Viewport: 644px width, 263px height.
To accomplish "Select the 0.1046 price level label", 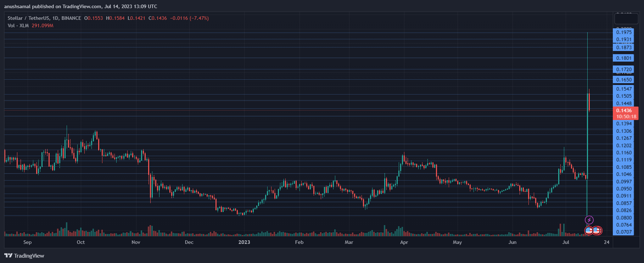I will click(x=624, y=174).
